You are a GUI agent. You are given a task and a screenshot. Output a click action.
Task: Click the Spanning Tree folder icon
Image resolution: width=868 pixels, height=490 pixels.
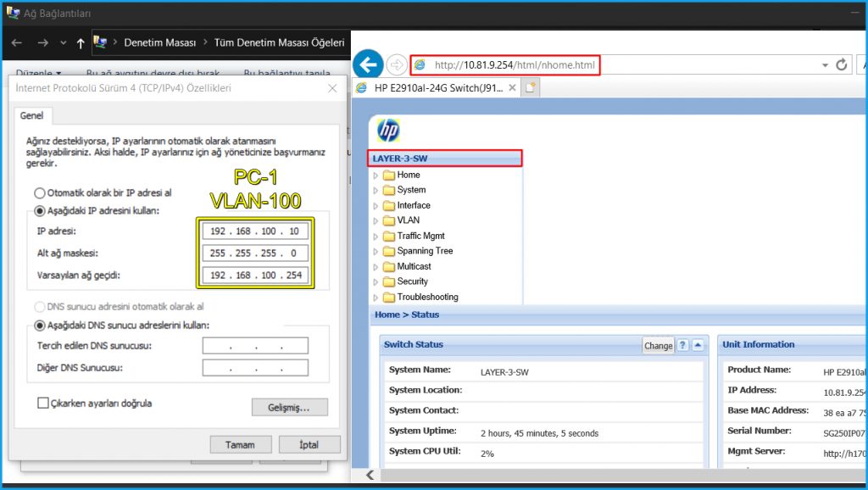[389, 251]
